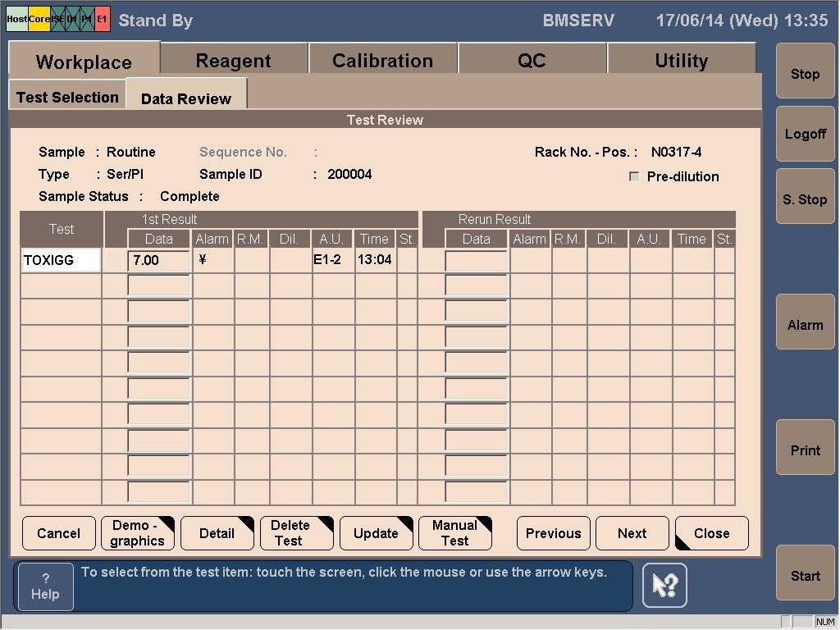
Task: Click the crossed-out ISE module indicator
Action: tap(57, 19)
